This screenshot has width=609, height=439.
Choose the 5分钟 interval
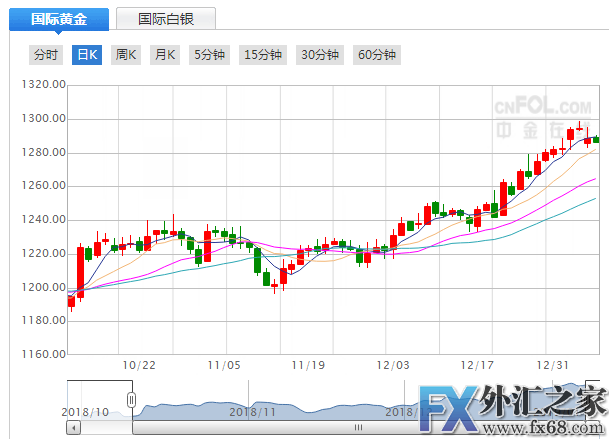pos(209,55)
